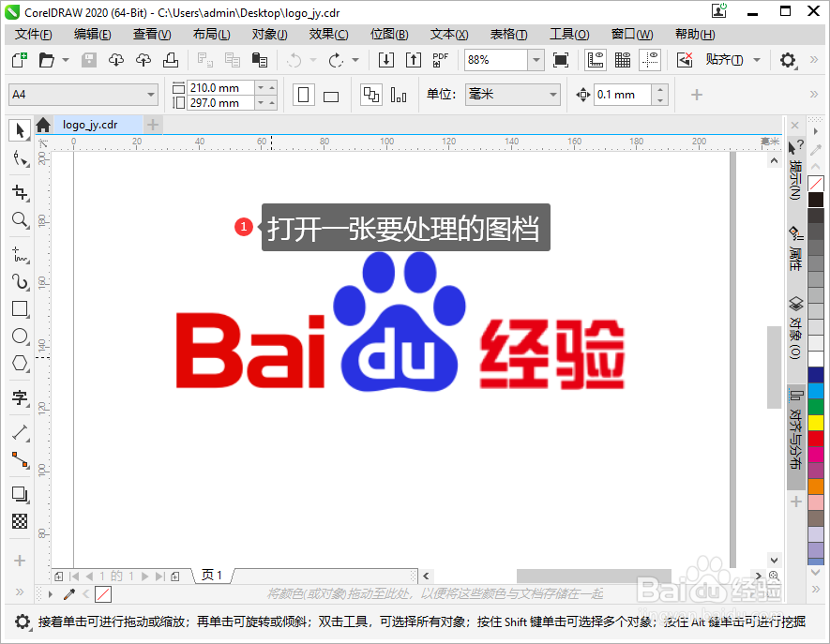The image size is (830, 644).
Task: Toggle Show guidelines button
Action: (650, 60)
